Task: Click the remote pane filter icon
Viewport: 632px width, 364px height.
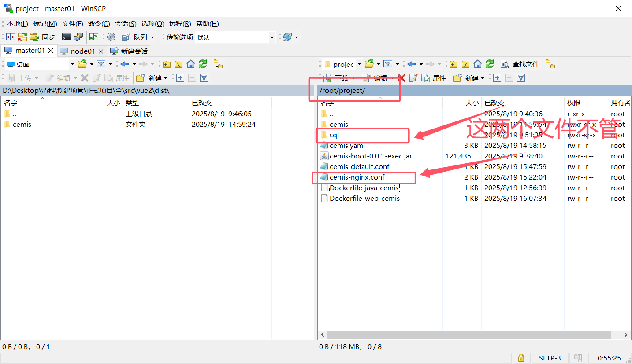Action: [388, 64]
